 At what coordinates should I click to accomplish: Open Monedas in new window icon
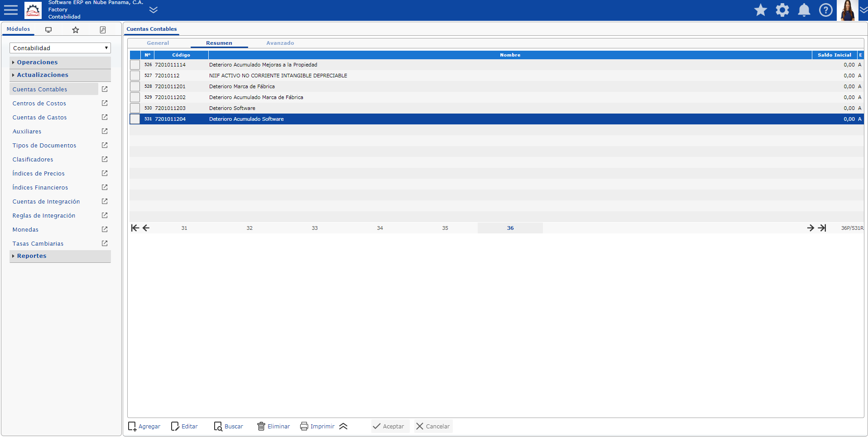coord(105,229)
